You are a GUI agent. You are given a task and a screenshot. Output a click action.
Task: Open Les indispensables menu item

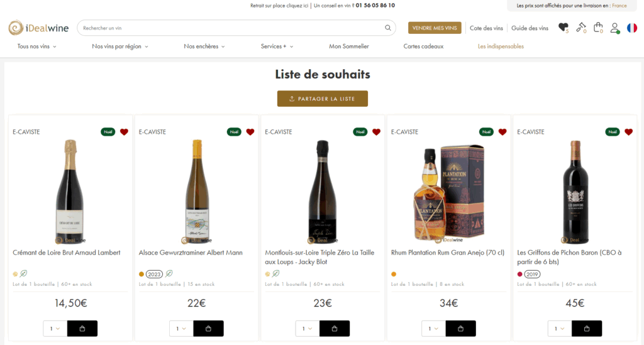coord(501,47)
